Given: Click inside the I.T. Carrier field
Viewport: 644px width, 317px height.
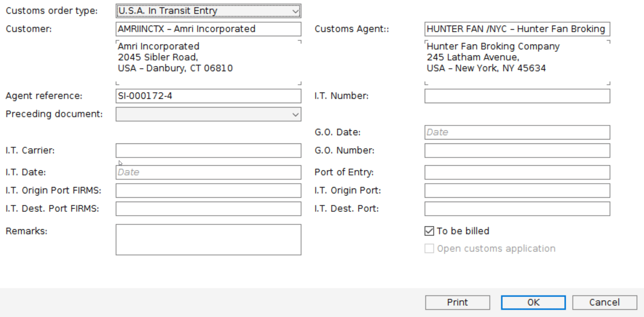Looking at the screenshot, I should tap(208, 150).
